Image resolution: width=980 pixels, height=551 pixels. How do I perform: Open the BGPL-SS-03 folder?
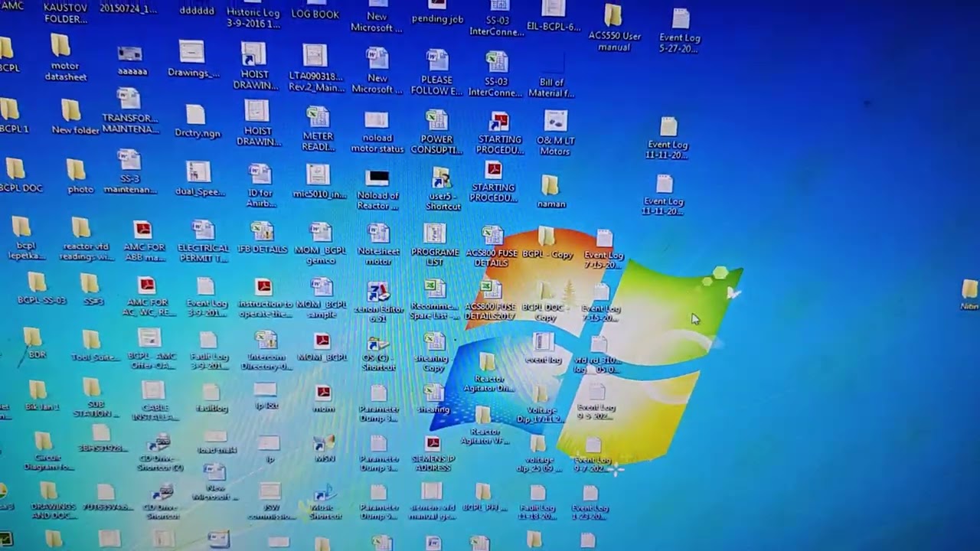[x=41, y=289]
